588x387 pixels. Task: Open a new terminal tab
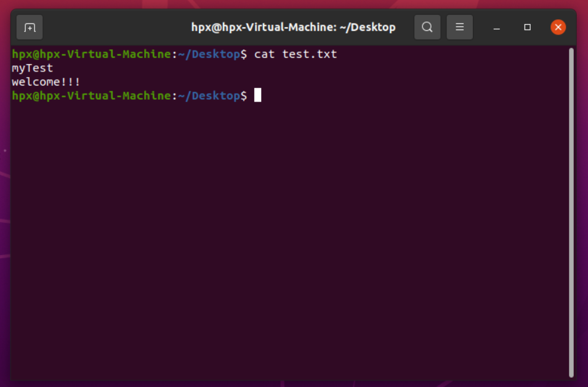pyautogui.click(x=30, y=27)
